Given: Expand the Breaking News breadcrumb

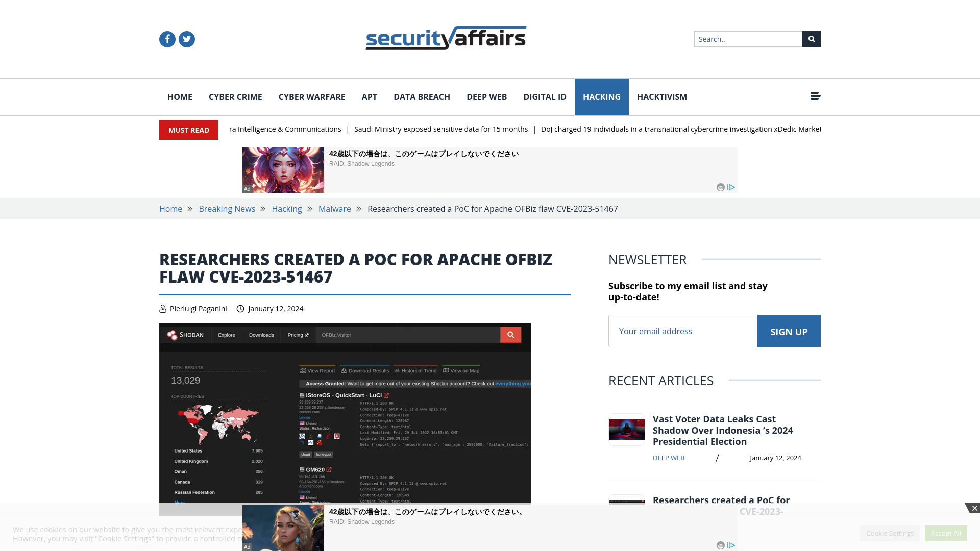Looking at the screenshot, I should [227, 209].
